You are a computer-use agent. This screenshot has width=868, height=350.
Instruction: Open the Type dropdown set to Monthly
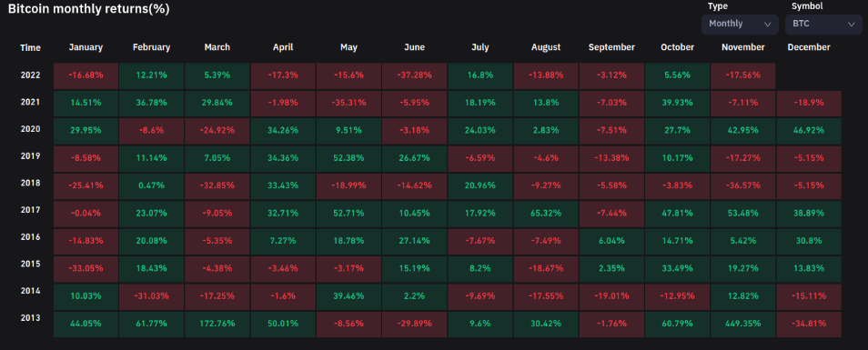click(740, 25)
